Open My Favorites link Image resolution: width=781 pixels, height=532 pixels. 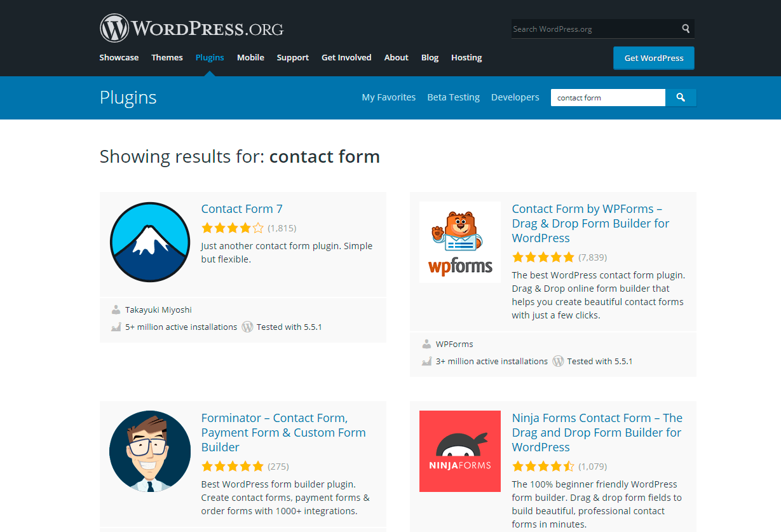tap(389, 97)
